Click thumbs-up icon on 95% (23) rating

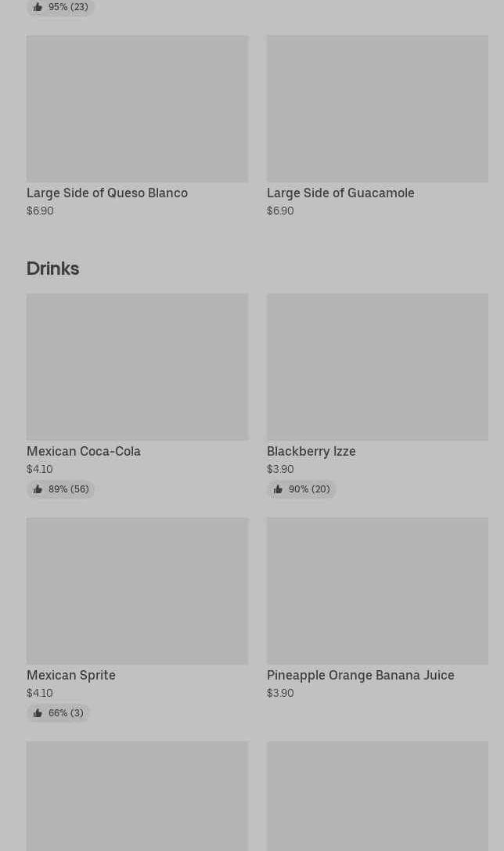click(x=38, y=7)
